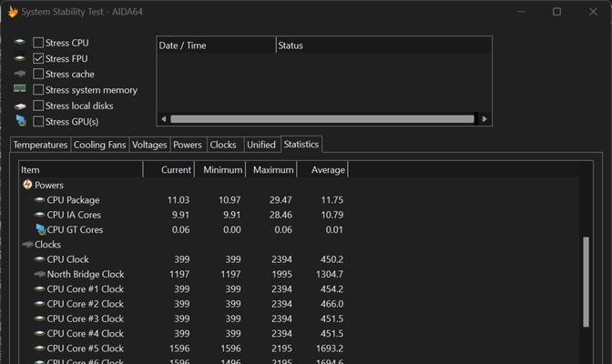Click the chip icon next to CPU Core #4 Clock

(x=39, y=333)
